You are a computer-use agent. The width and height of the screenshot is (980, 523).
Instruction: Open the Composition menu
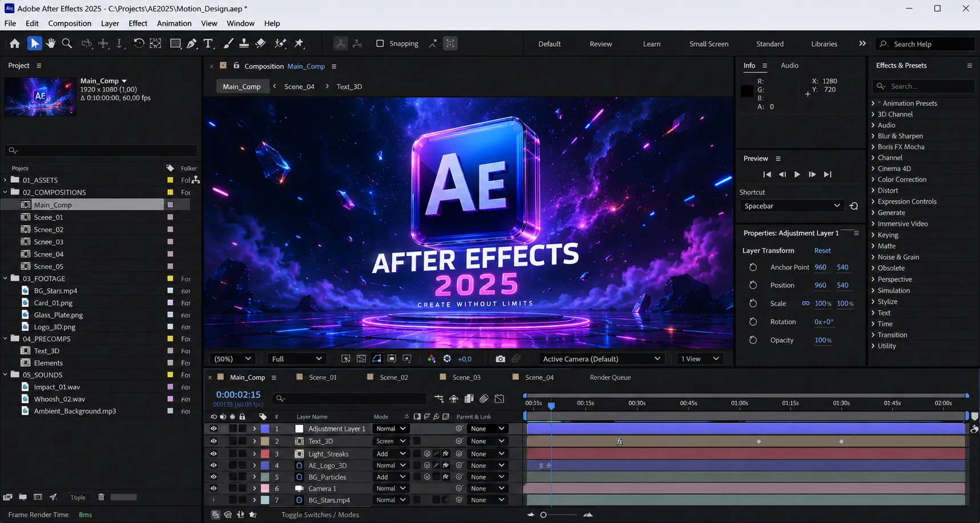tap(70, 23)
